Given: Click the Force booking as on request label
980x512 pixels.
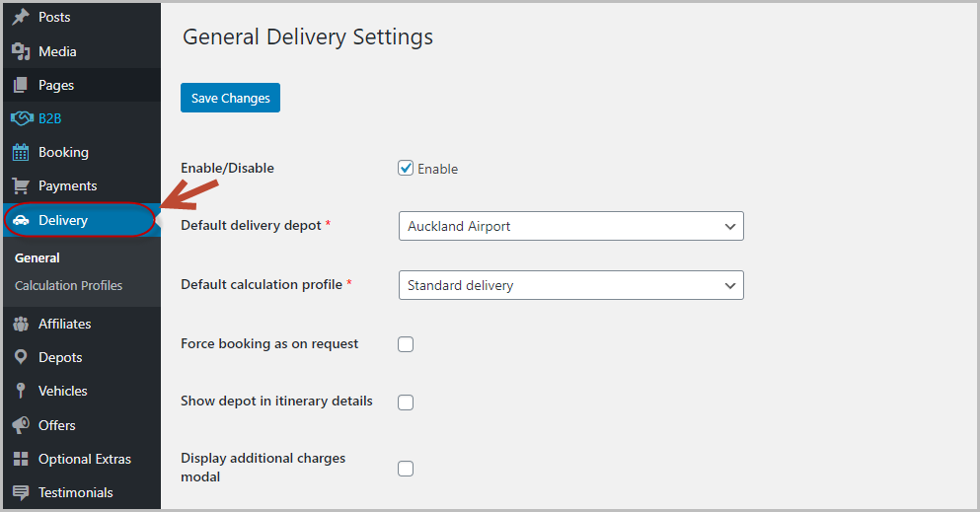Looking at the screenshot, I should (269, 344).
